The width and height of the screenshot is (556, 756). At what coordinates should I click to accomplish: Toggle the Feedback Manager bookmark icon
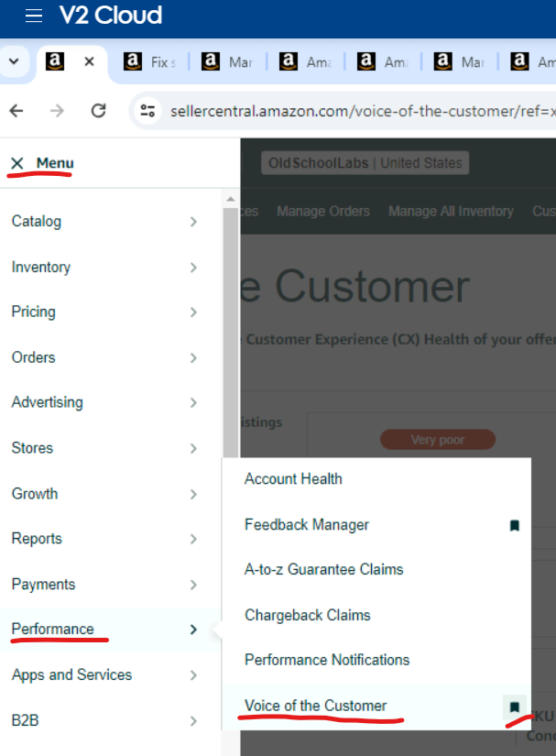pos(515,526)
